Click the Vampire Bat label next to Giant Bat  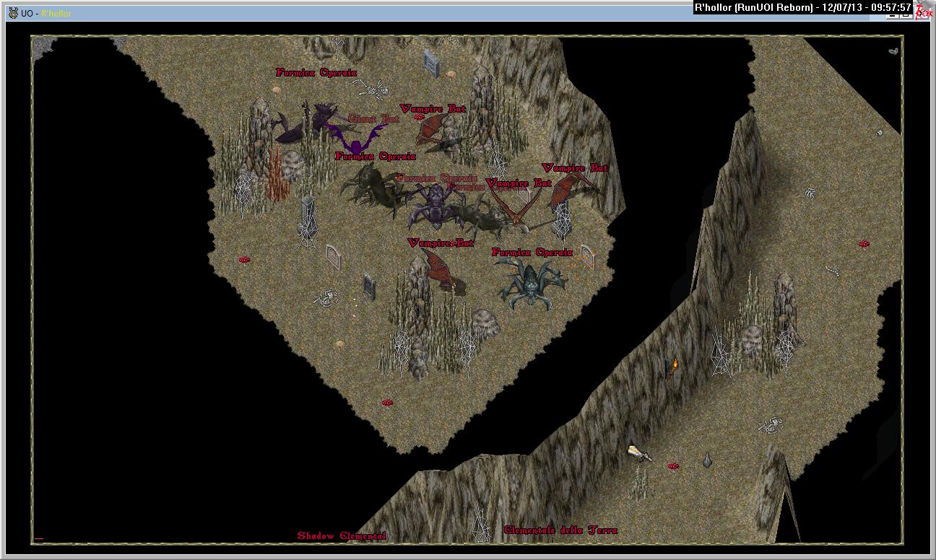click(433, 109)
